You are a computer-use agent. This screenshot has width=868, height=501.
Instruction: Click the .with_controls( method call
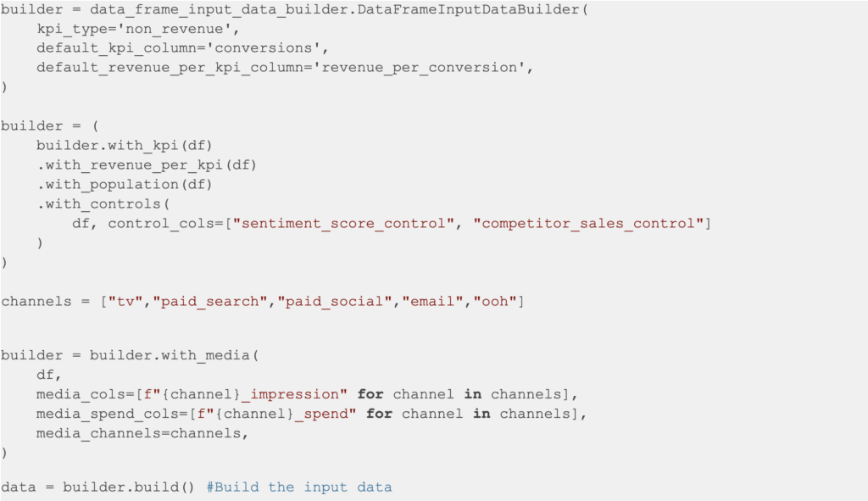click(97, 203)
